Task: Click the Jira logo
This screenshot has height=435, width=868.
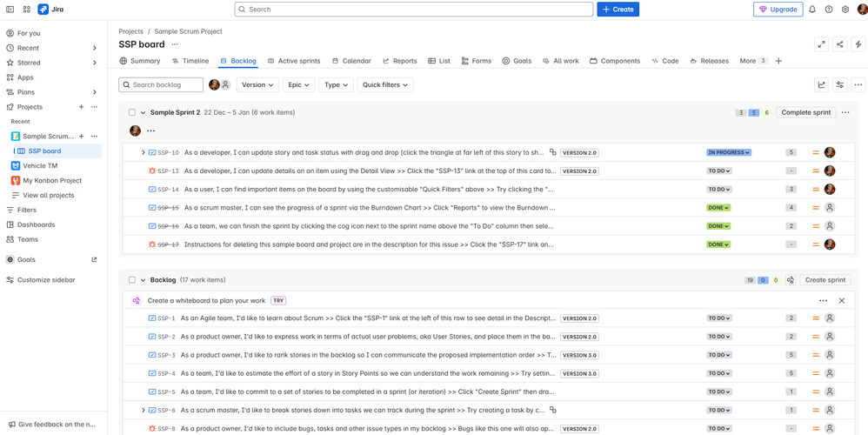Action: click(50, 10)
